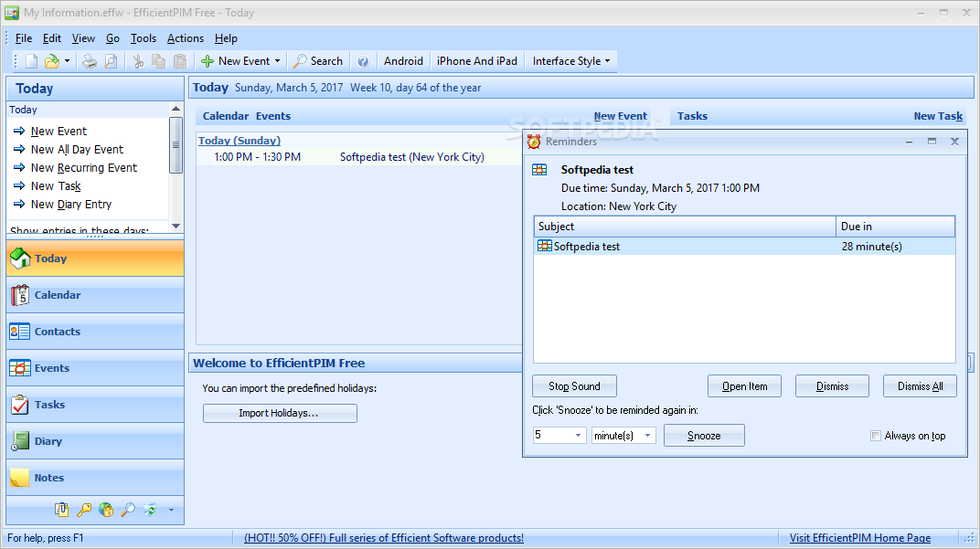The image size is (980, 549).
Task: Select the Softpedia test reminder row
Action: coord(744,247)
